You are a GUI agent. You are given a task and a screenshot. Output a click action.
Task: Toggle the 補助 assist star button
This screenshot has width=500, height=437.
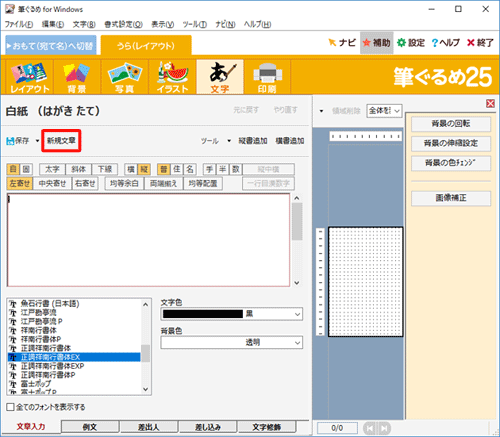tap(377, 43)
